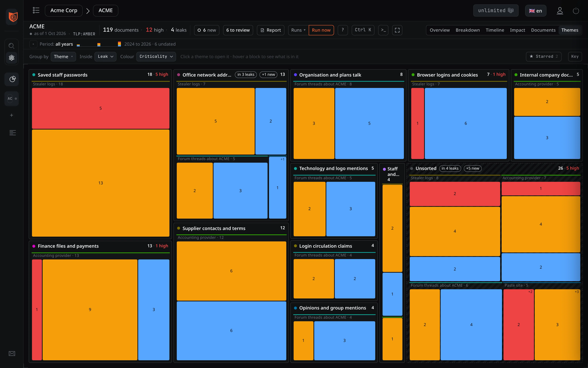Open the Finance files and payments theme

pyautogui.click(x=68, y=246)
